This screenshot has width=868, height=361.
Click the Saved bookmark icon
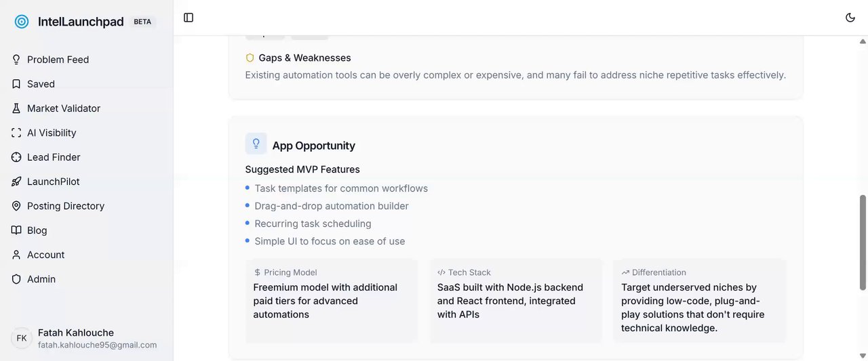[16, 84]
